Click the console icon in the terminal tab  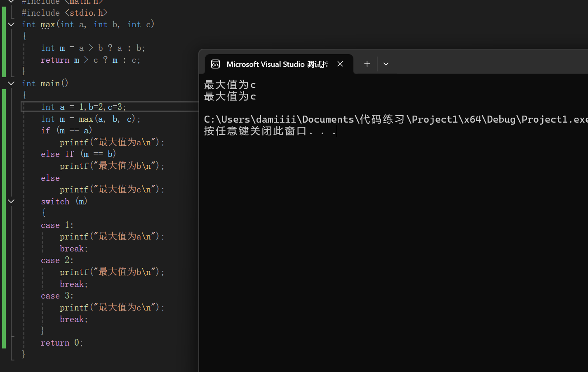215,64
